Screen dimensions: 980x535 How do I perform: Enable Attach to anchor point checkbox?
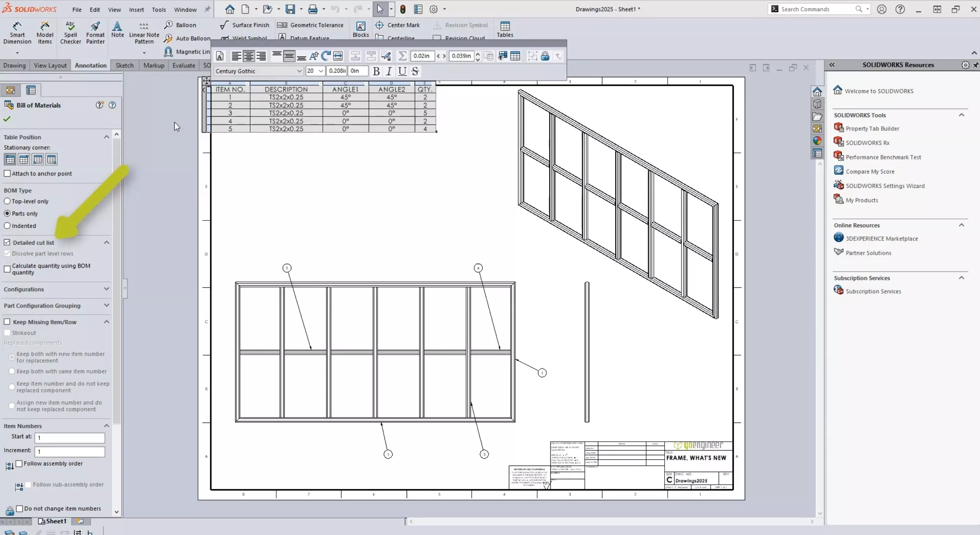pos(7,172)
